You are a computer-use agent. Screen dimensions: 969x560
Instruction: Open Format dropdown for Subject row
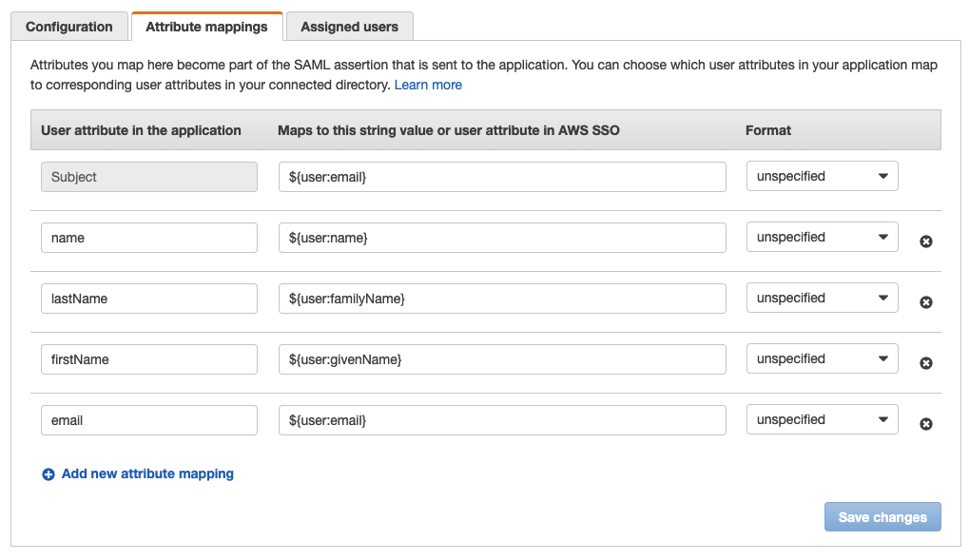(822, 177)
